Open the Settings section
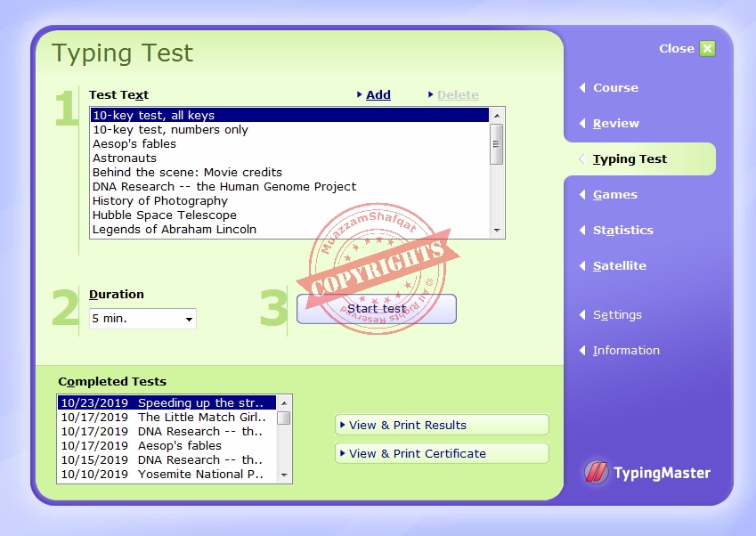The height and width of the screenshot is (536, 756). [616, 314]
